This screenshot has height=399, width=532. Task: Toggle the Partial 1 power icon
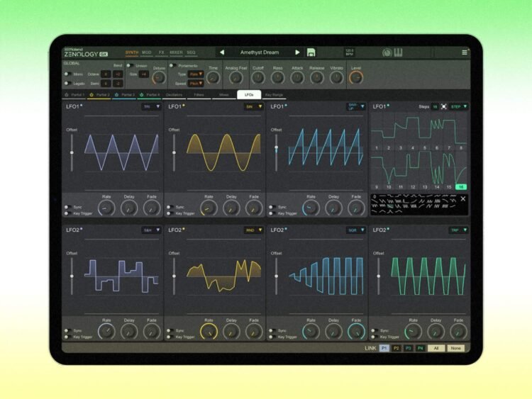67,95
